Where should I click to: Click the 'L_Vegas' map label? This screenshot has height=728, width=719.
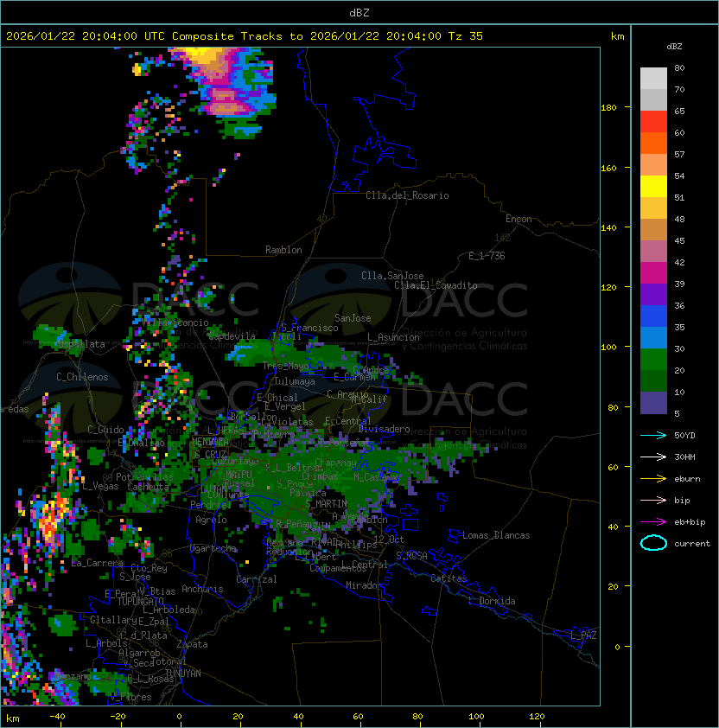point(100,486)
